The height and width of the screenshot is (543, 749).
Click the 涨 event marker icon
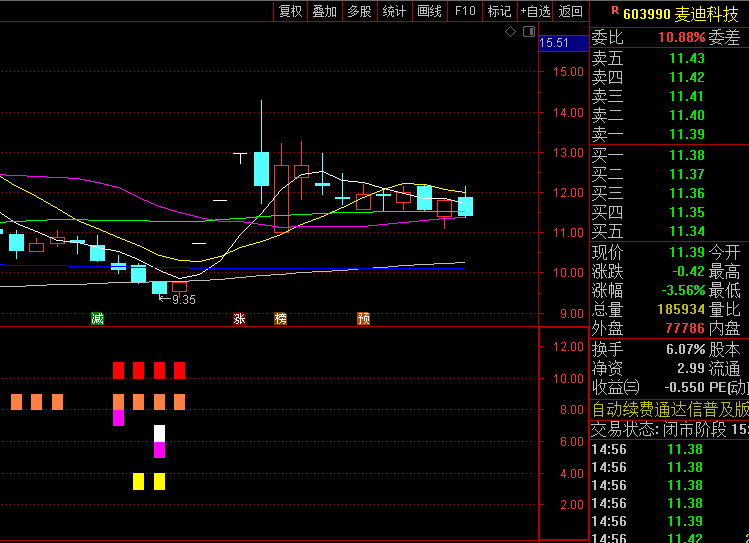[x=239, y=319]
